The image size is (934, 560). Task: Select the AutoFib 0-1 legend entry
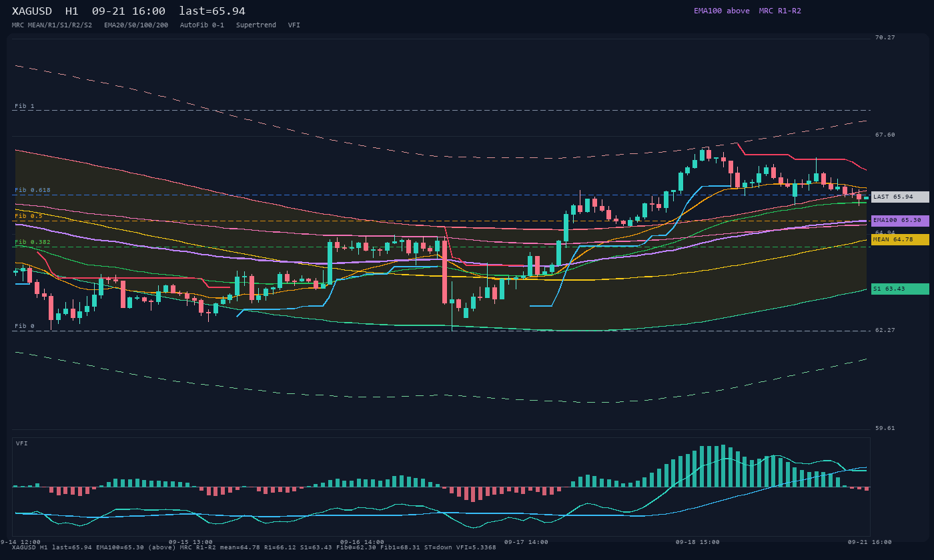(x=202, y=25)
